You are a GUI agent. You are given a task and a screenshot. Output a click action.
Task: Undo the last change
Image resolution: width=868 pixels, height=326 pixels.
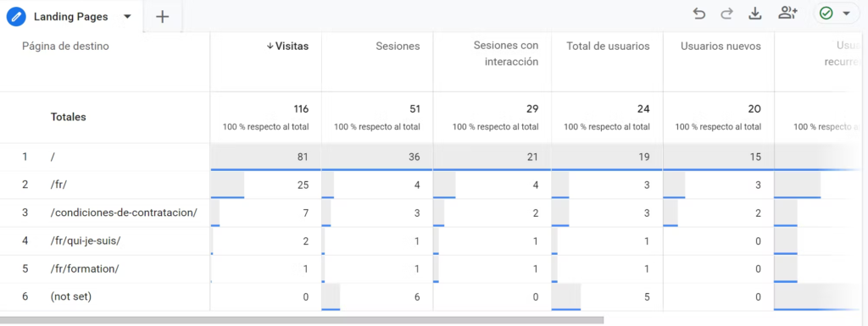click(699, 14)
